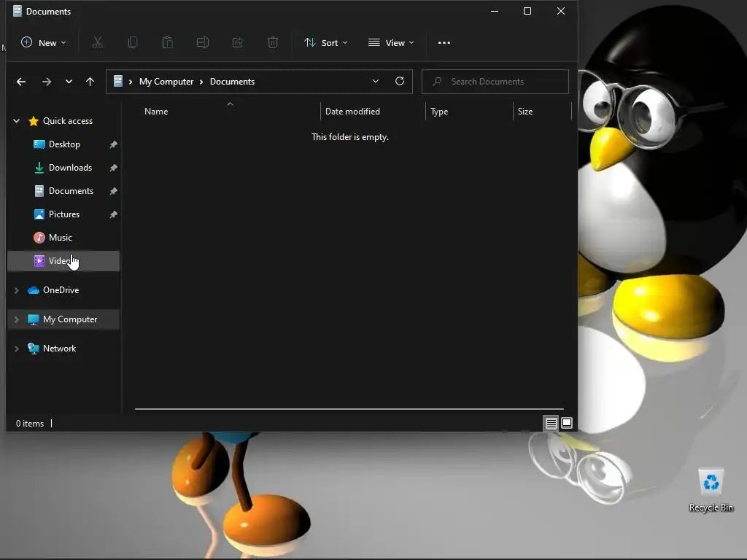Click the Delete trash icon
This screenshot has width=747, height=560.
[x=273, y=43]
